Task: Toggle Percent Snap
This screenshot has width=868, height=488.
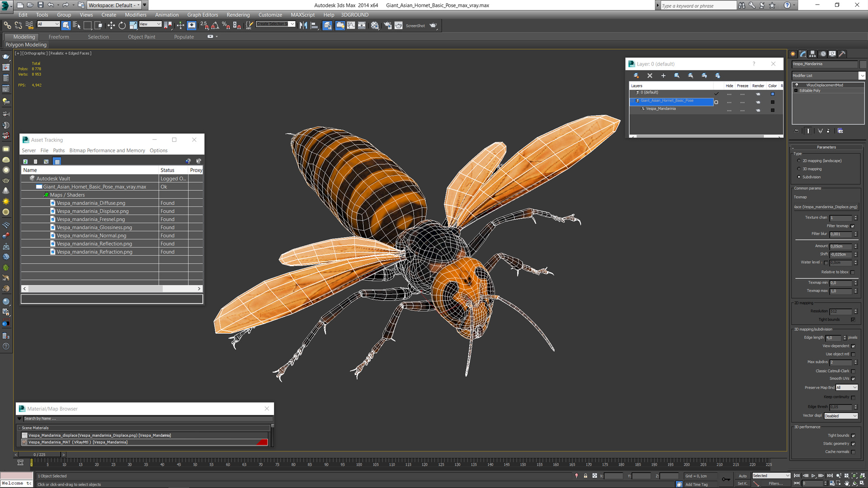Action: pyautogui.click(x=226, y=25)
